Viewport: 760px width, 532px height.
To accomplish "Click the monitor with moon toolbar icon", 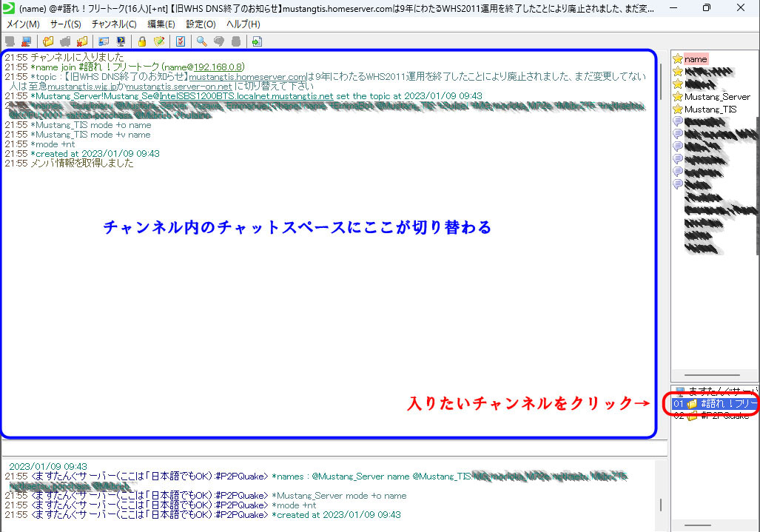I will 120,41.
